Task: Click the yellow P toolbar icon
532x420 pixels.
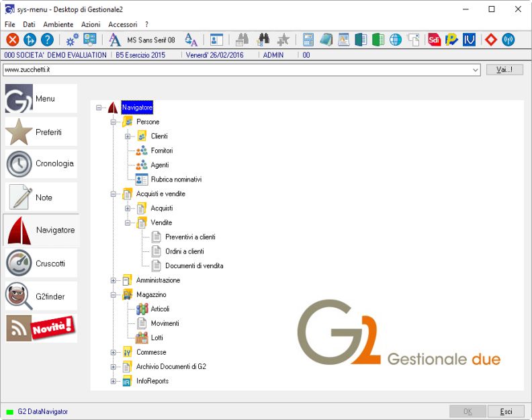Action: point(451,40)
